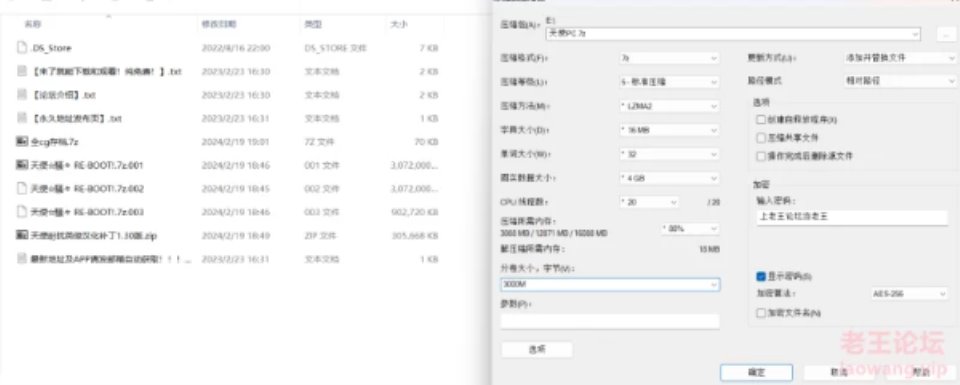Enable the 创建自释放程序 checkbox
The height and width of the screenshot is (385, 960).
tap(761, 120)
